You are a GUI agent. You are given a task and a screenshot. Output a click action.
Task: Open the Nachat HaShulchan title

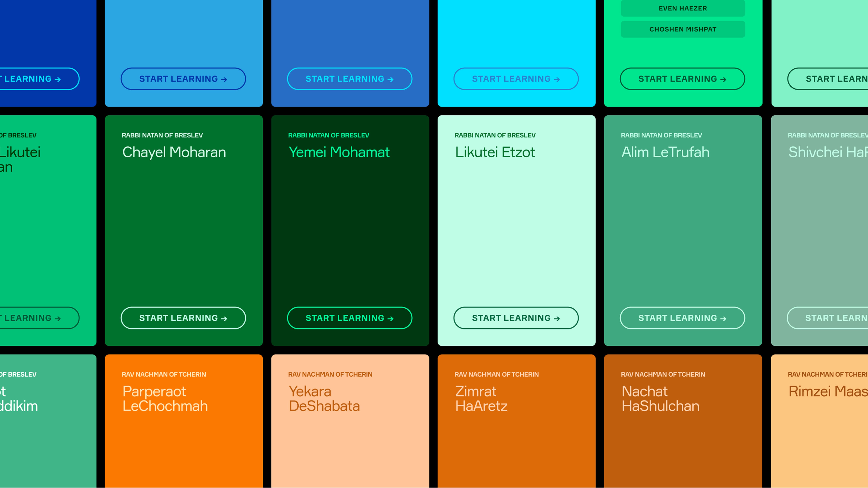660,398
